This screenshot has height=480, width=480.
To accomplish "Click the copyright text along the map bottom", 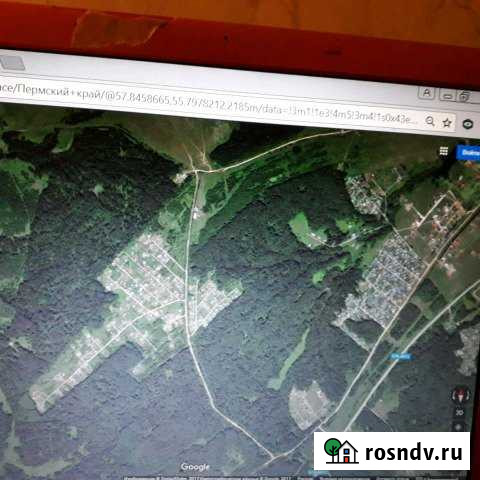I will pos(213,478).
